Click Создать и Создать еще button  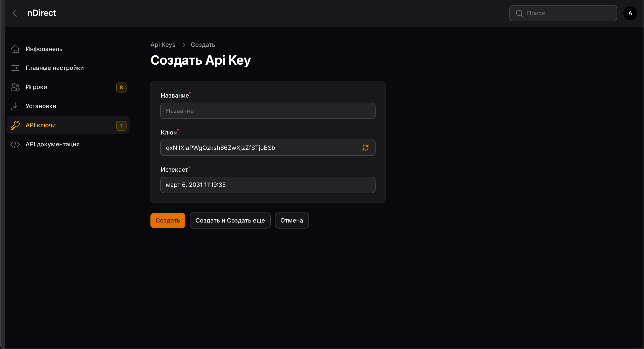pos(230,221)
